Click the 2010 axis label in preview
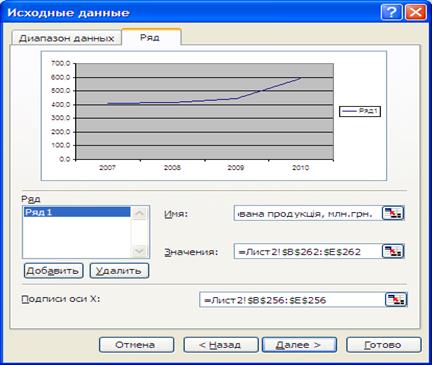The height and width of the screenshot is (365, 432). pos(301,168)
